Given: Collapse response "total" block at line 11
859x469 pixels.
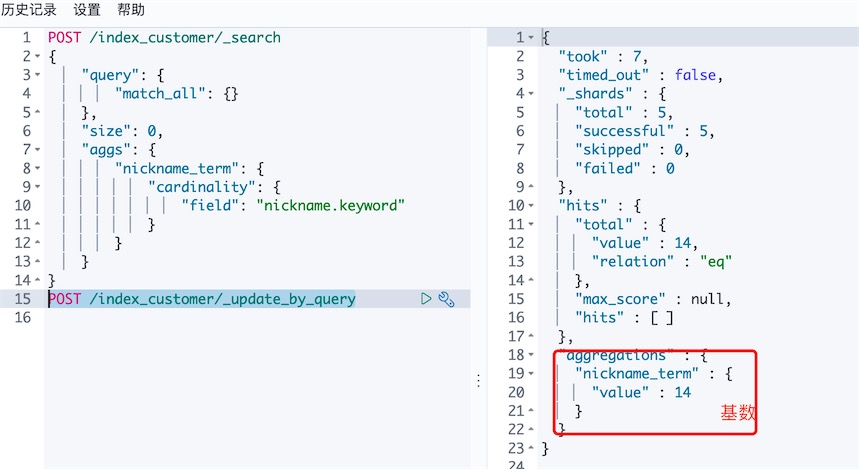Looking at the screenshot, I should click(531, 224).
